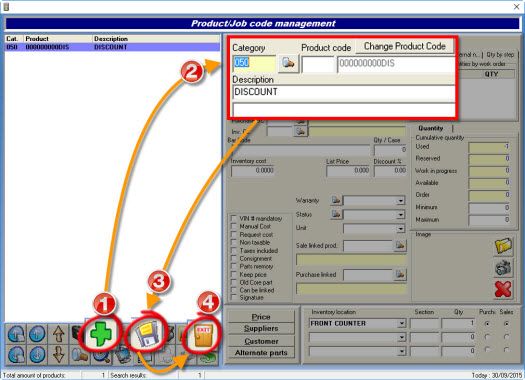Open the yellow folder image browse icon

tap(503, 246)
